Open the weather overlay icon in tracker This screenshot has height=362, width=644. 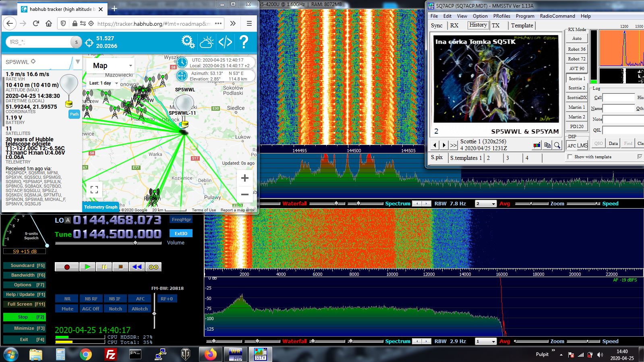[x=207, y=41]
